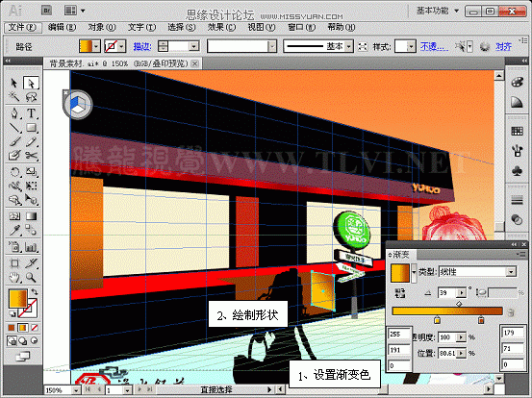
Task: Toggle Change Screen Mode button
Action: tap(22, 357)
